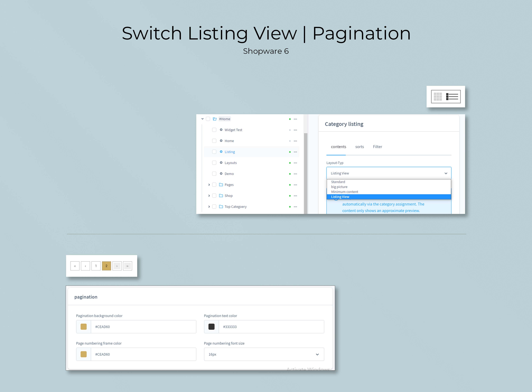Viewport: 532px width, 392px height.
Task: Go to previous page in pagination
Action: click(85, 266)
